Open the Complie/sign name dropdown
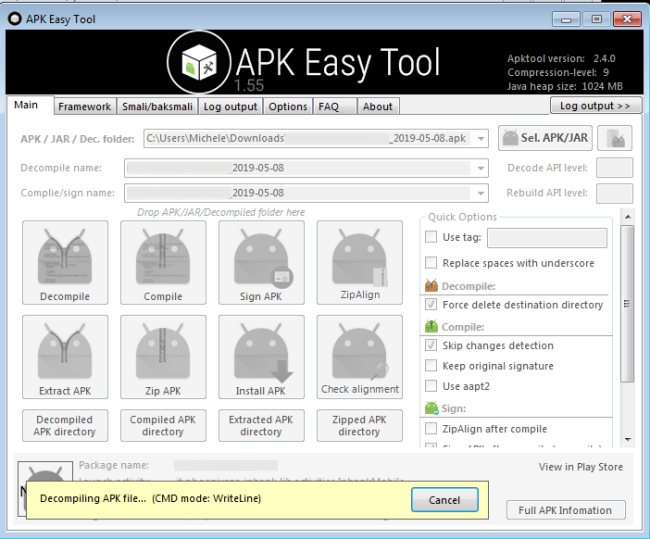The height and width of the screenshot is (539, 650). (481, 193)
